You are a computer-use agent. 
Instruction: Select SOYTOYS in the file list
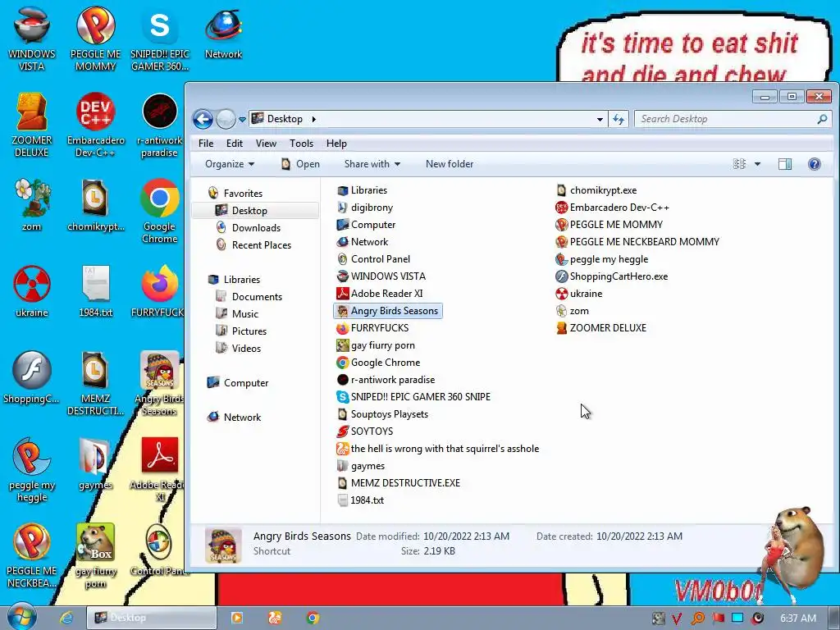[x=365, y=431]
